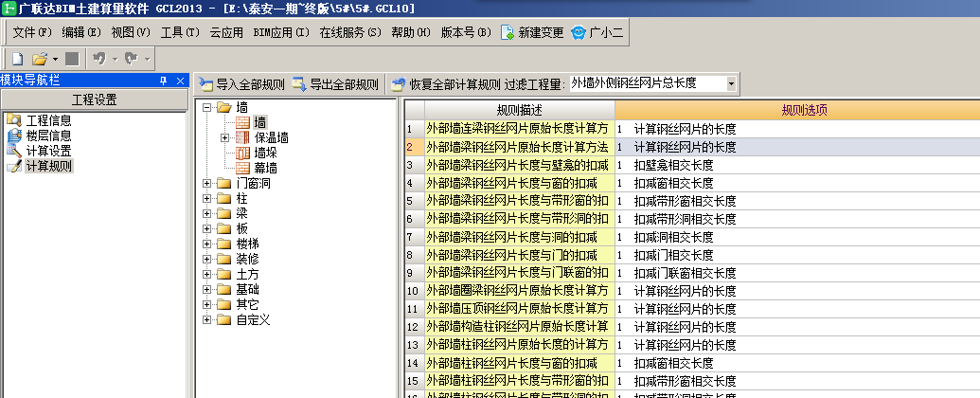980x398 pixels.
Task: Expand the 门窗洞 folder
Action: (x=206, y=183)
